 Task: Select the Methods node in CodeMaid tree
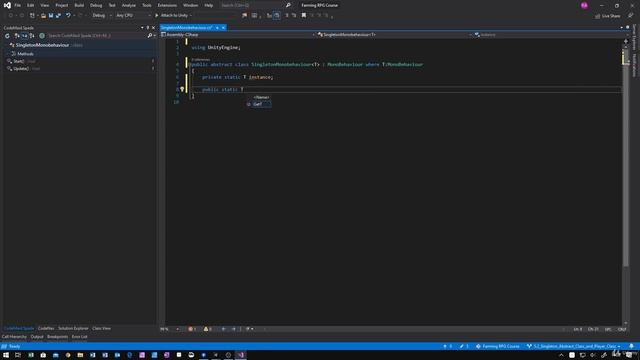click(25, 54)
